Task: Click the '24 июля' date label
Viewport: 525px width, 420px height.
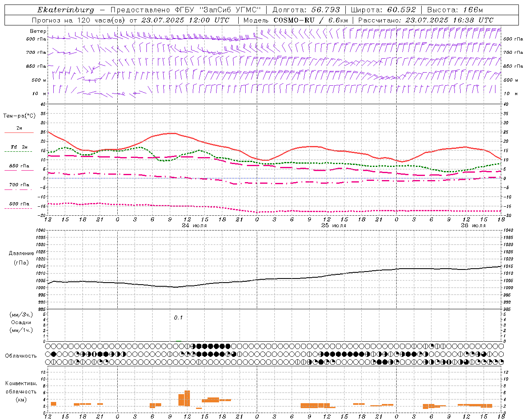Action: [x=194, y=226]
